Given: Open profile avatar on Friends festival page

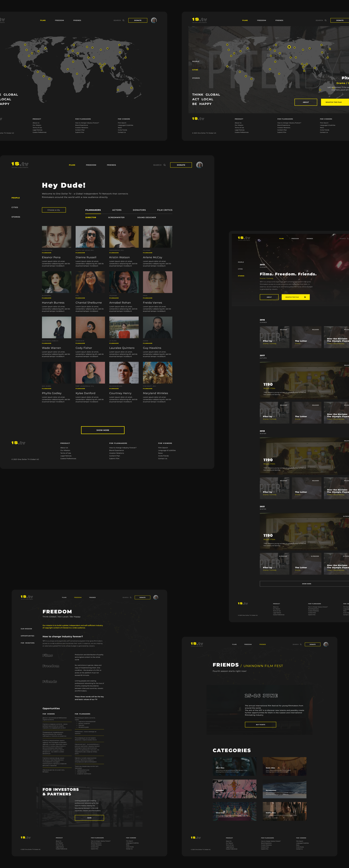Looking at the screenshot, I should [326, 644].
